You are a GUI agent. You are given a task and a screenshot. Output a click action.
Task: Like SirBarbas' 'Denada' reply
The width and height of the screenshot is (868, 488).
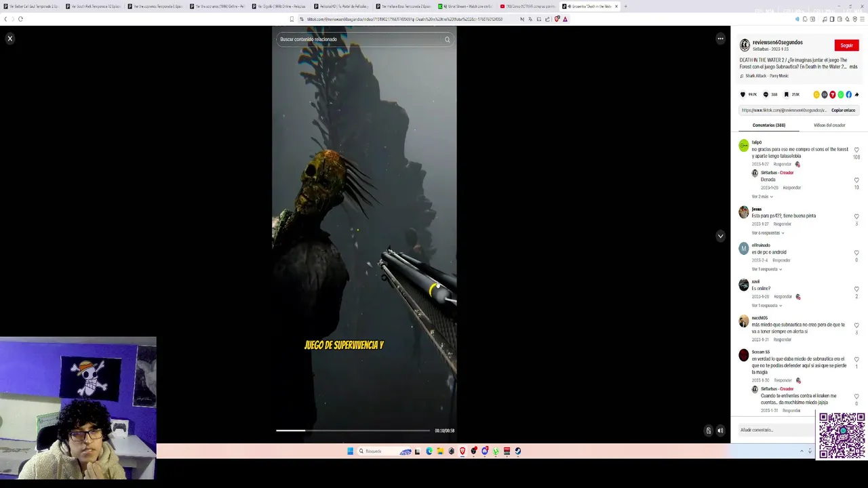856,180
